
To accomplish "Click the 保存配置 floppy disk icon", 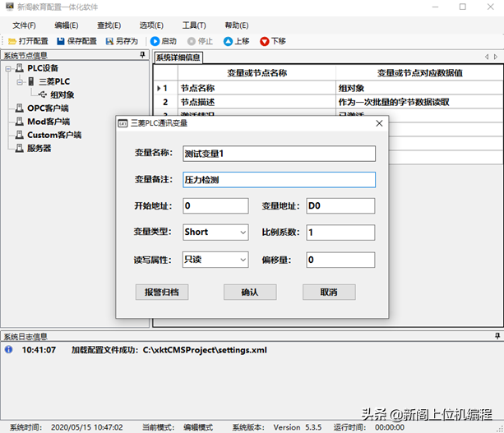I will coord(61,41).
